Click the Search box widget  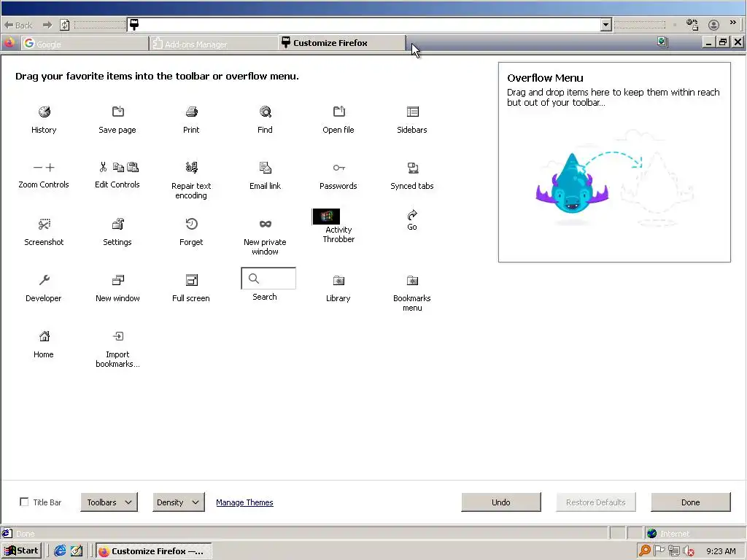pyautogui.click(x=268, y=279)
